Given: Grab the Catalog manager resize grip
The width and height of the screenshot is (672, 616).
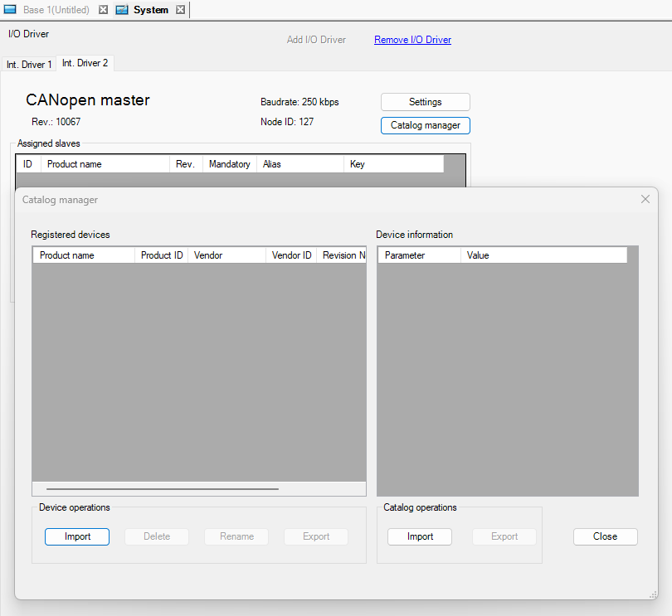Looking at the screenshot, I should click(653, 594).
